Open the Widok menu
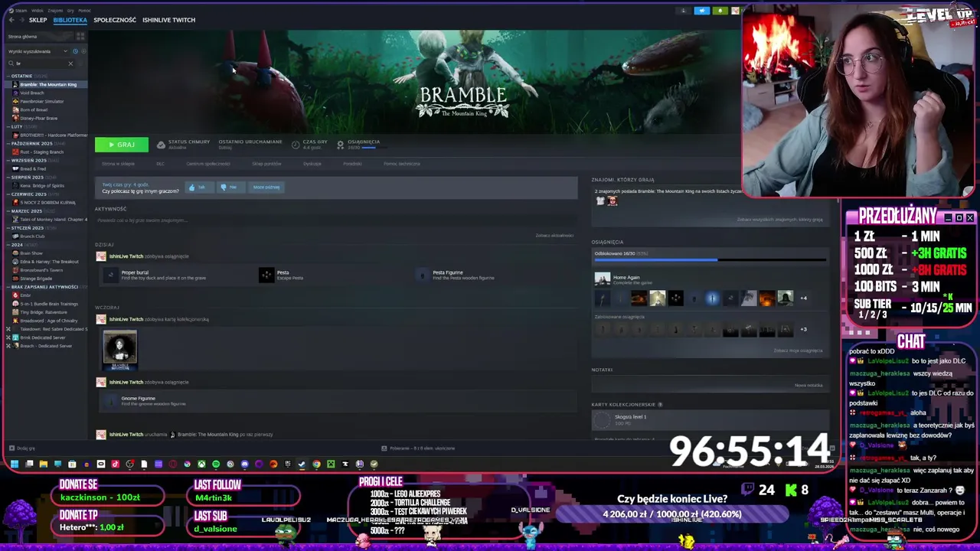 (37, 11)
